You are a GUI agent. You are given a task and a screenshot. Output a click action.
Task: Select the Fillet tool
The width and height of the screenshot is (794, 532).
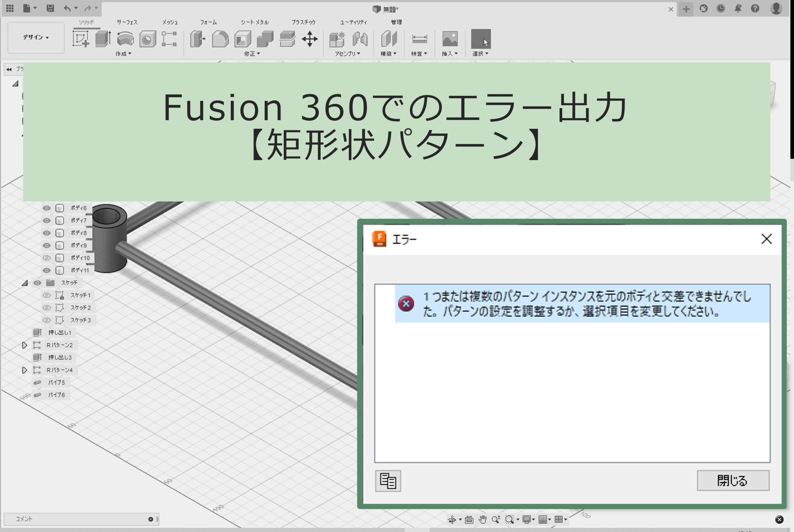point(221,39)
